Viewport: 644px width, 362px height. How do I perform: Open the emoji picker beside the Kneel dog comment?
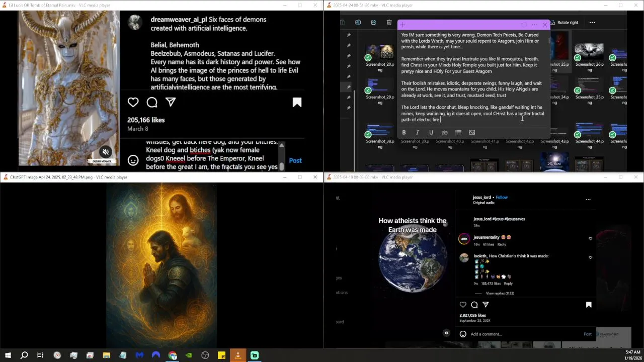pos(133,160)
